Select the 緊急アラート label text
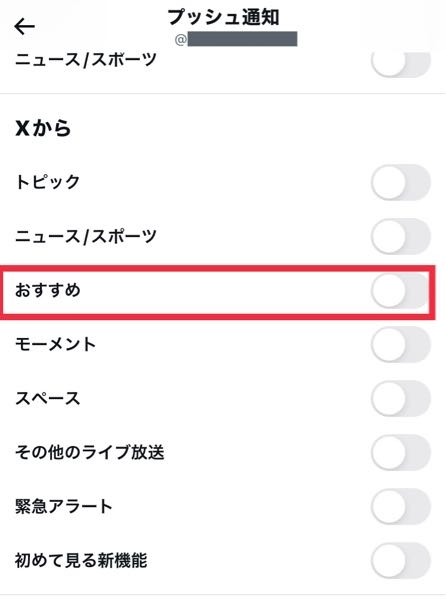The width and height of the screenshot is (446, 600). [63, 506]
